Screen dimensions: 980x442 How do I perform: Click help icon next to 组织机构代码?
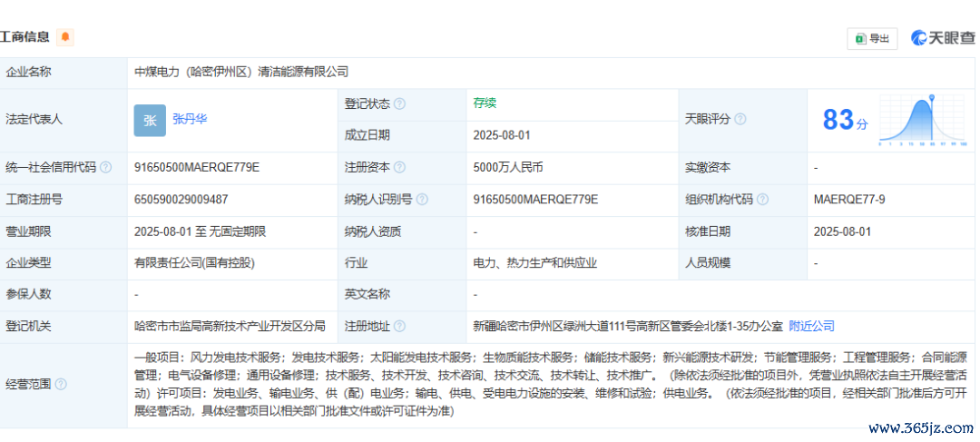(x=763, y=200)
